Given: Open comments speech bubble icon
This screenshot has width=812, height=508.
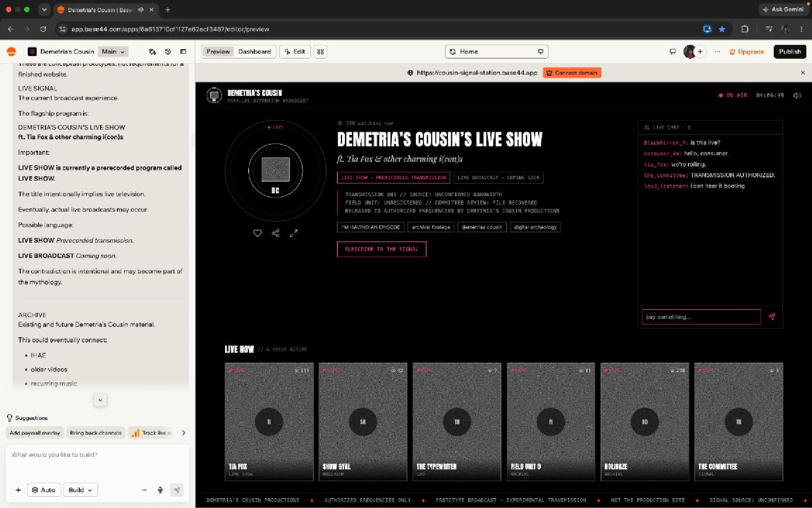Looking at the screenshot, I should point(672,52).
